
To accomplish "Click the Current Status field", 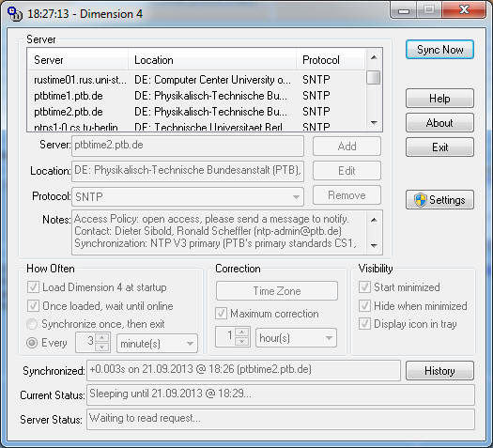I will [281, 394].
